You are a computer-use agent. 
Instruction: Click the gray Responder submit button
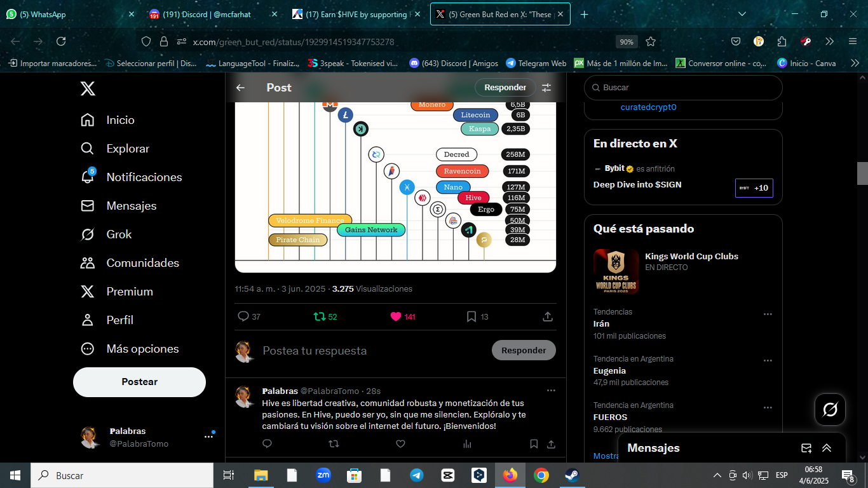tap(524, 350)
